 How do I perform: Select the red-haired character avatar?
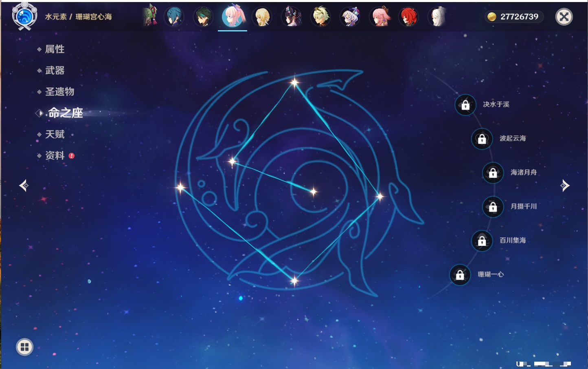click(408, 17)
